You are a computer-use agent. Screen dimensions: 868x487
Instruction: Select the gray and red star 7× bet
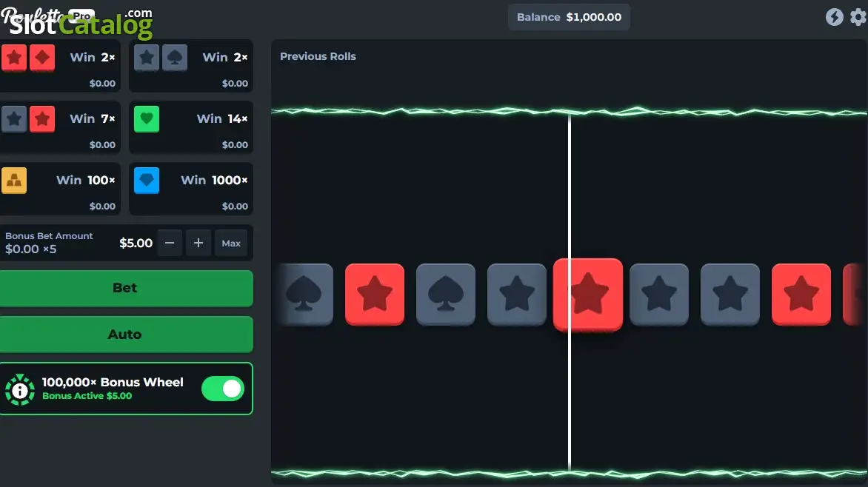click(x=59, y=128)
